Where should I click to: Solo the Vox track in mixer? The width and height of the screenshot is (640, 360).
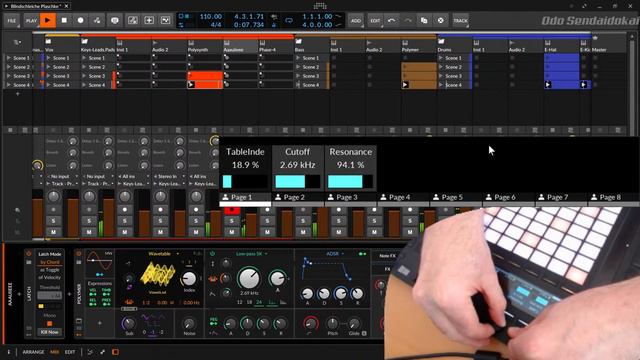click(x=53, y=221)
